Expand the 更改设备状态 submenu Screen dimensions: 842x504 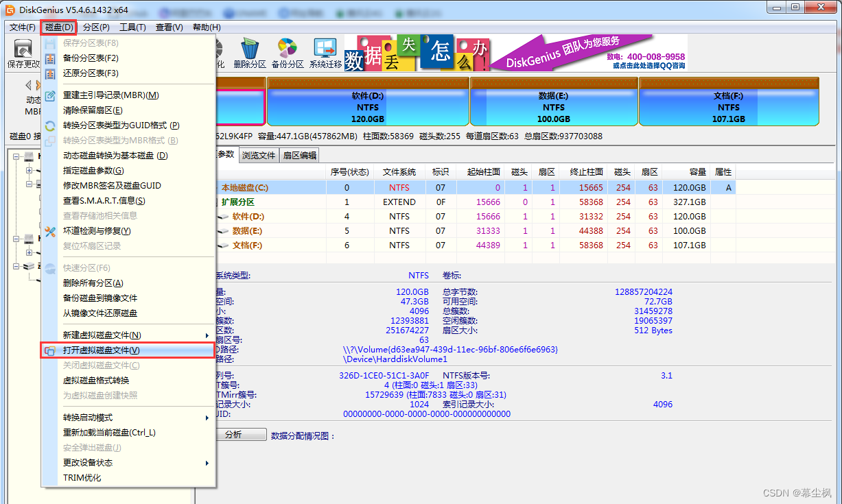(89, 462)
